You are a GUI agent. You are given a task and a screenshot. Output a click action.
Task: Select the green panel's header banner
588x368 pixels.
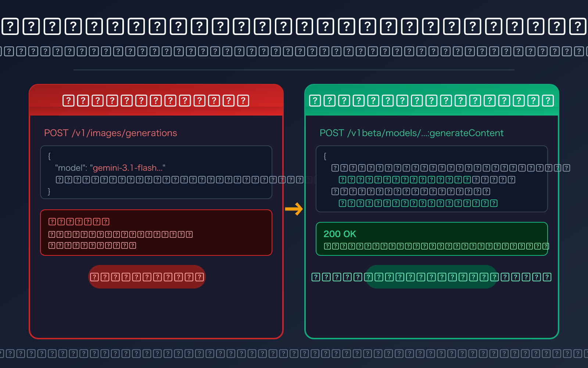click(x=431, y=99)
